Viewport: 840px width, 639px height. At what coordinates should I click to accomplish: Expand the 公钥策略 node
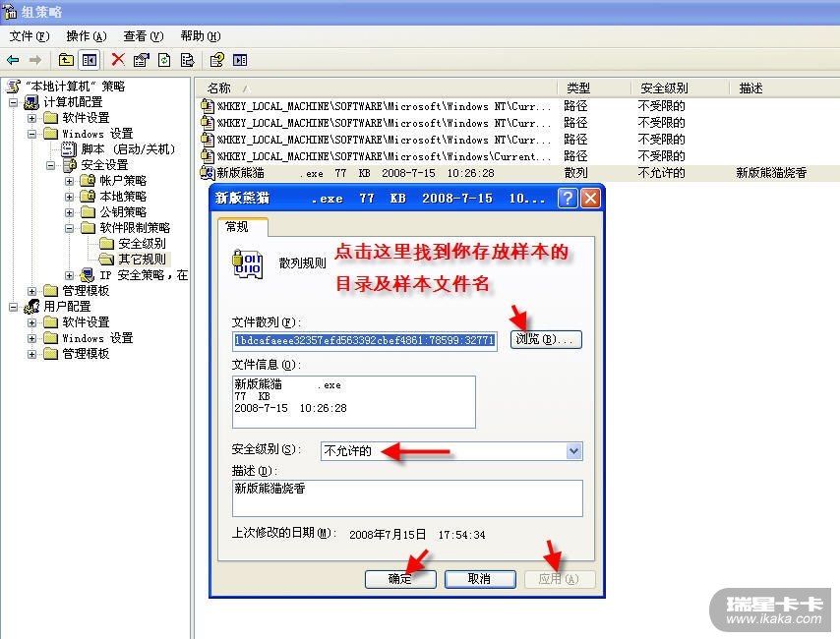[x=69, y=212]
